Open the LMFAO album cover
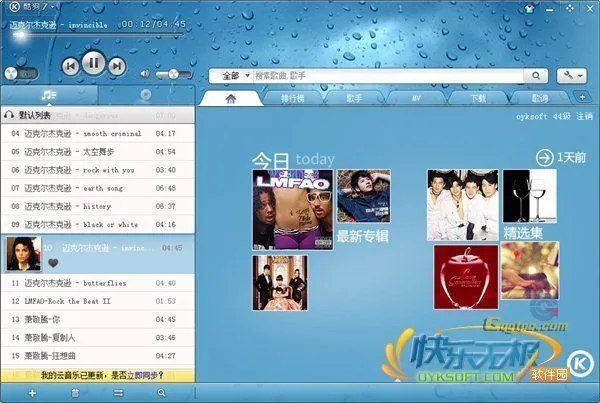The width and height of the screenshot is (600, 403). point(293,210)
